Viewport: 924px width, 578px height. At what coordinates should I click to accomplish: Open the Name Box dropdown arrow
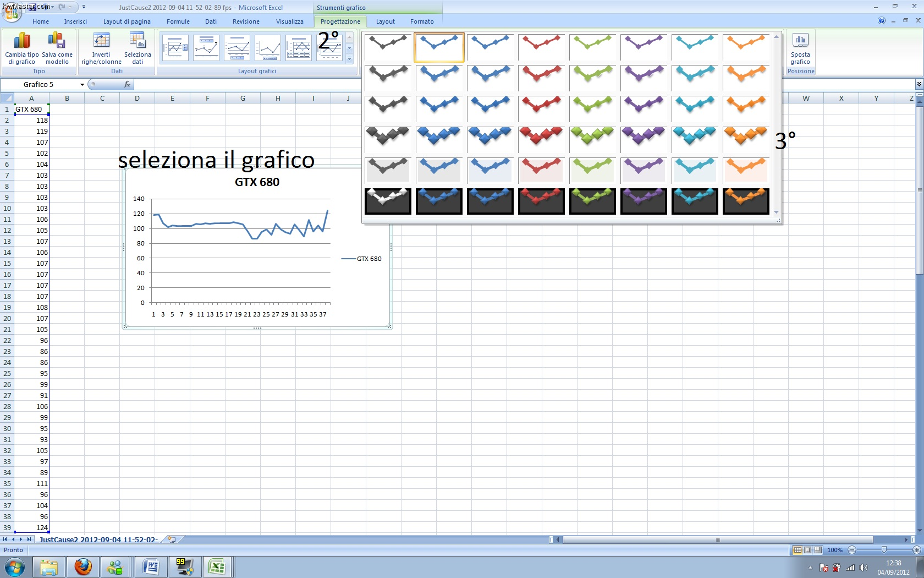pos(82,85)
